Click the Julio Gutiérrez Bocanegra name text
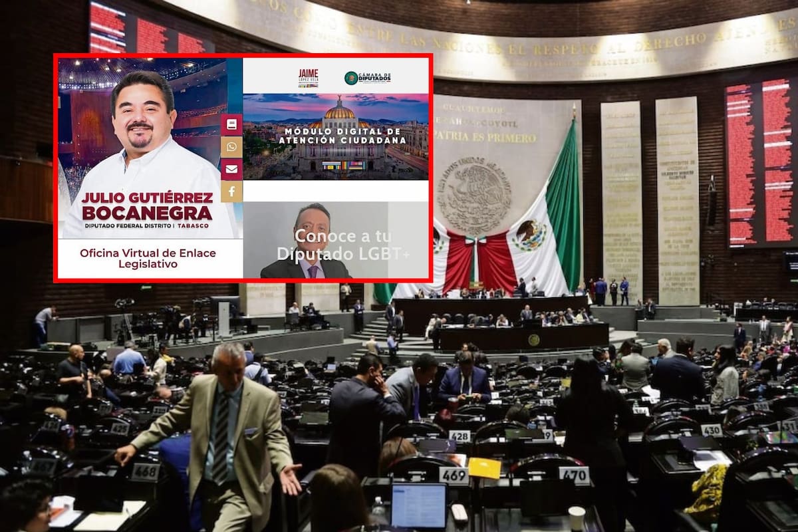This screenshot has width=798, height=532. tap(146, 205)
